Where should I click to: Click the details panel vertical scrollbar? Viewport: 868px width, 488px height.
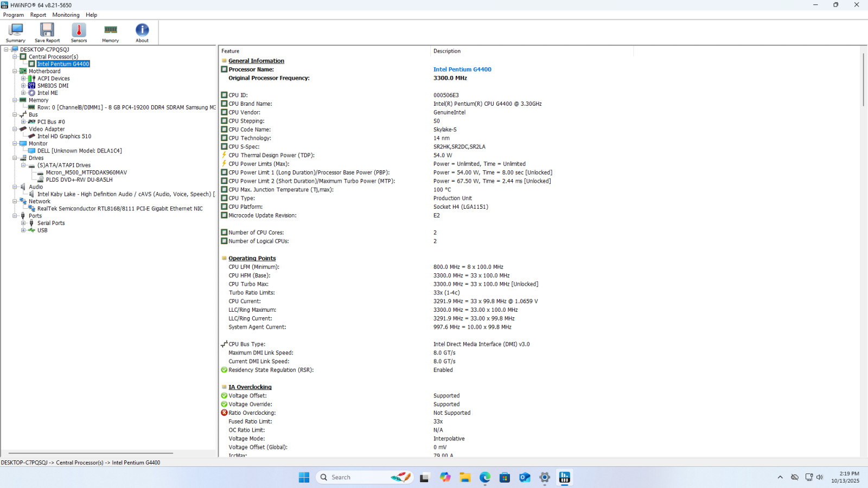point(863,80)
